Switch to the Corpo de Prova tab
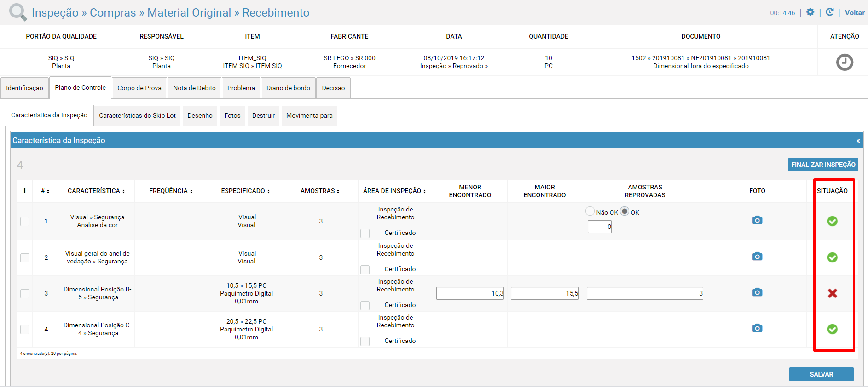868x388 pixels. click(139, 88)
